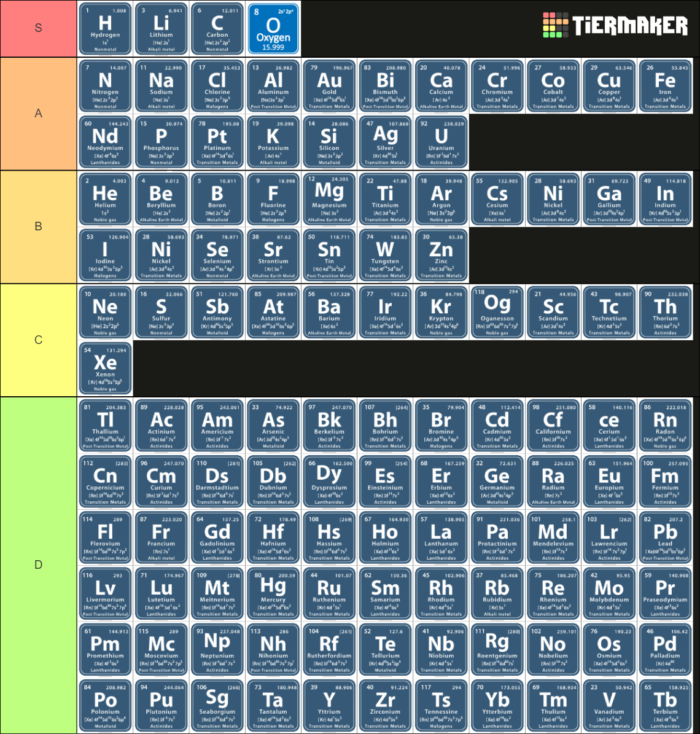Select the A tier row label
This screenshot has width=700, height=734.
tap(38, 114)
